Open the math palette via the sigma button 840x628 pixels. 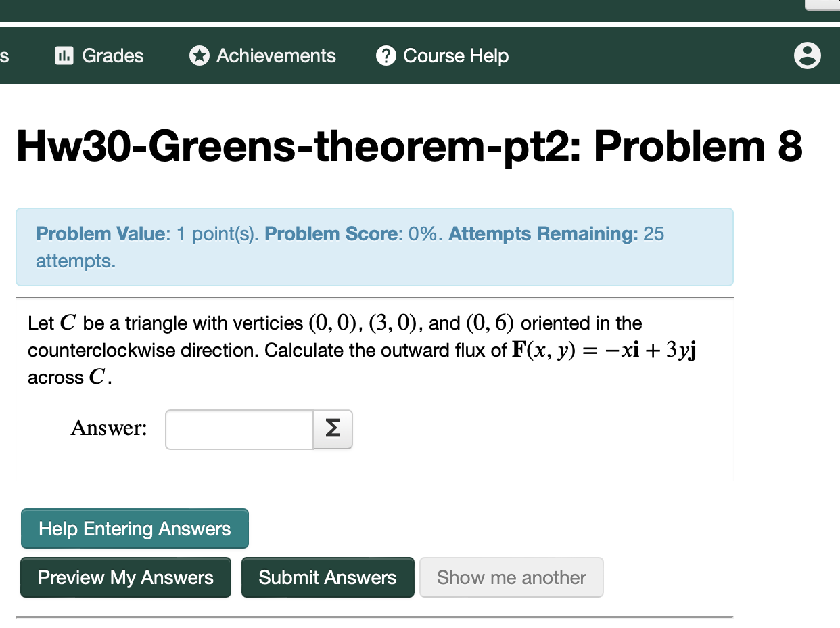tap(332, 429)
